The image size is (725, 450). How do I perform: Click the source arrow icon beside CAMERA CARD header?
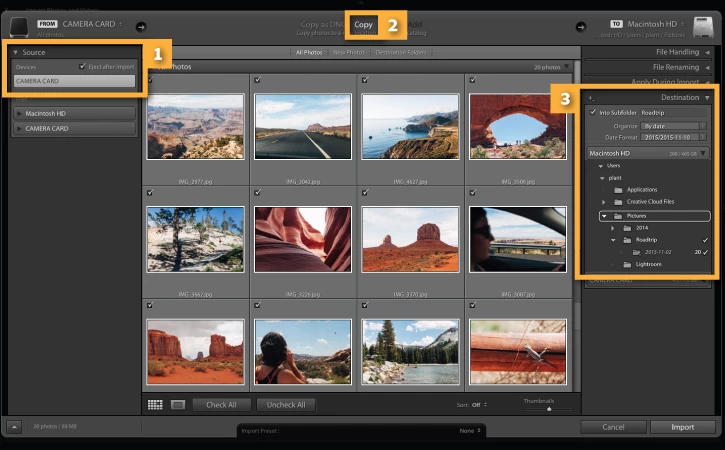[141, 27]
